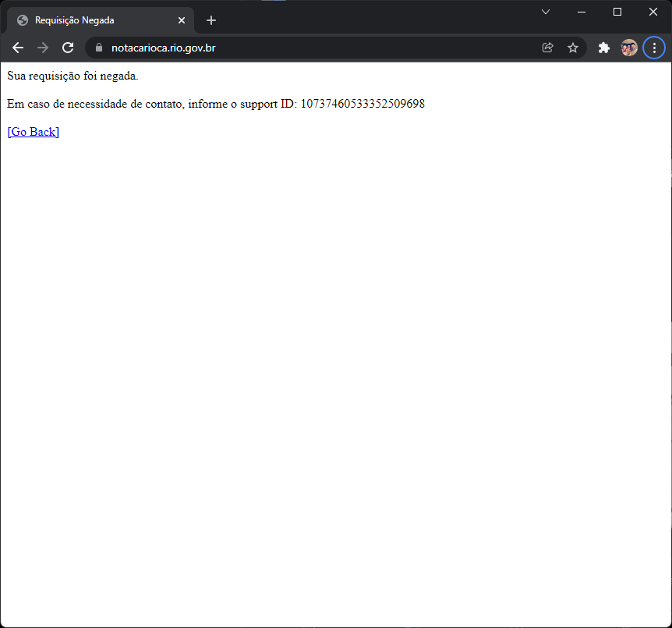Expand the tab search chevron
Image resolution: width=672 pixels, height=628 pixels.
click(546, 12)
